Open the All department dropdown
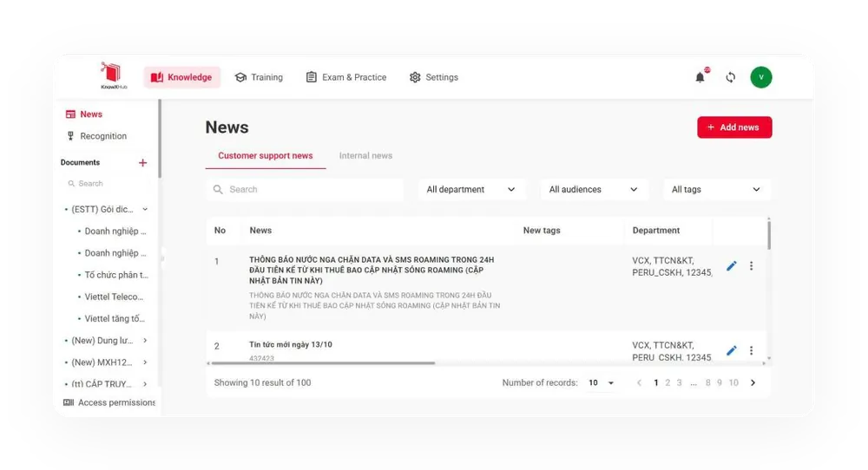The width and height of the screenshot is (868, 470). tap(470, 190)
